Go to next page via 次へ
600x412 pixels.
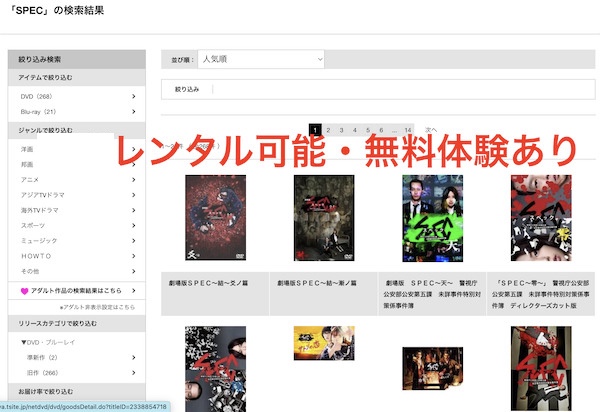coord(431,130)
